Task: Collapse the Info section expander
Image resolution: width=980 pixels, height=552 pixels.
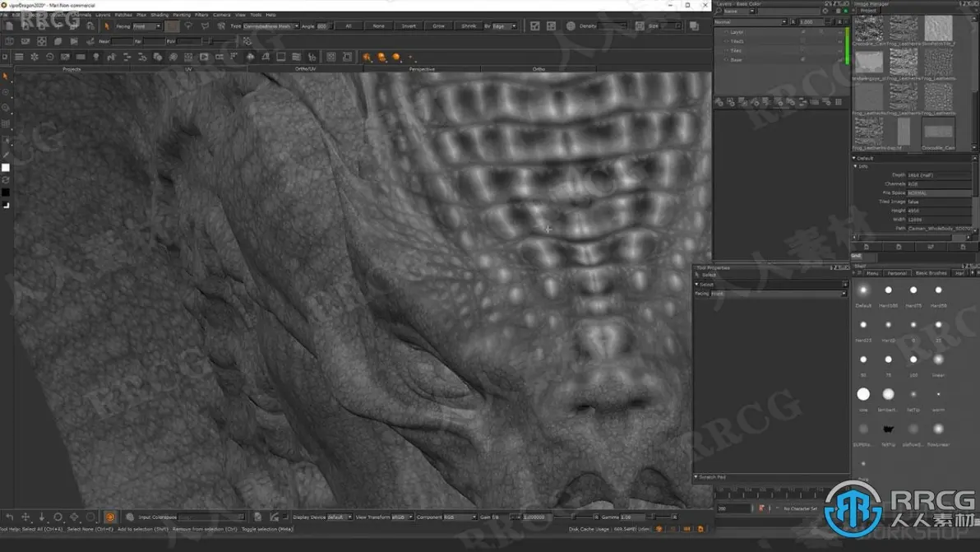Action: [856, 166]
